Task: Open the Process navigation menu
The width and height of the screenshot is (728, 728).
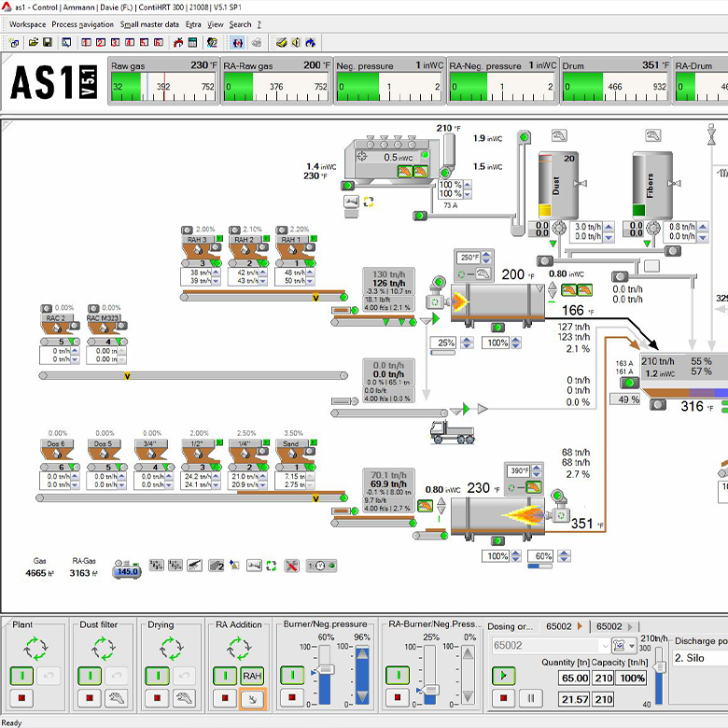Action: pyautogui.click(x=83, y=24)
